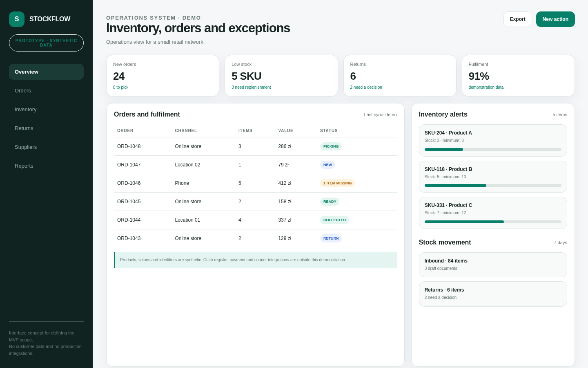Open the Inventory sidebar section
This screenshot has height=368, width=588.
(x=46, y=109)
